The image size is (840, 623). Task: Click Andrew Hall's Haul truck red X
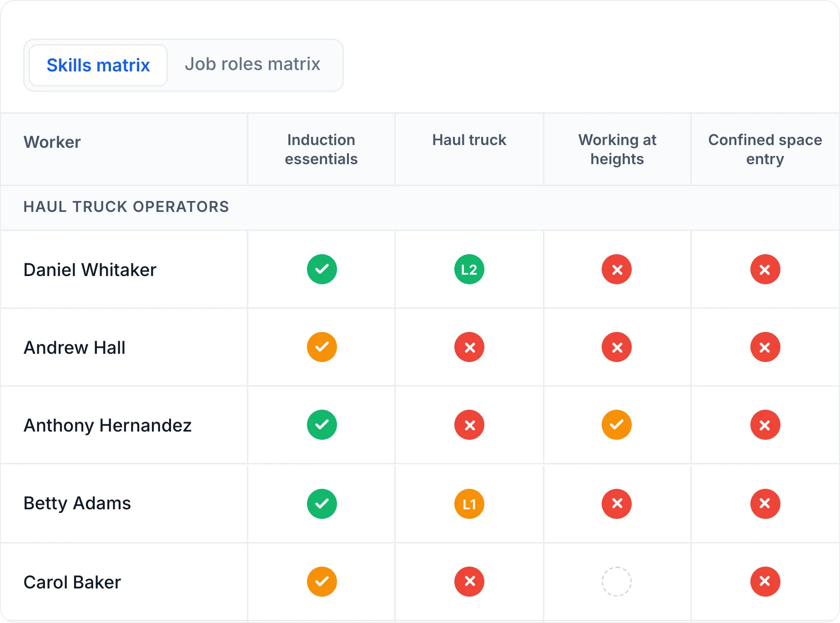pyautogui.click(x=469, y=347)
